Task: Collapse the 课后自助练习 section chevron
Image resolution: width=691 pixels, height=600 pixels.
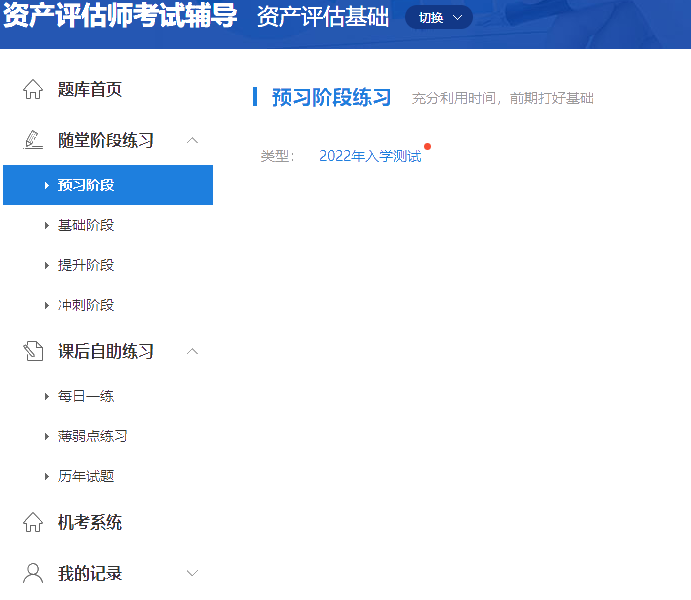Action: click(x=192, y=352)
